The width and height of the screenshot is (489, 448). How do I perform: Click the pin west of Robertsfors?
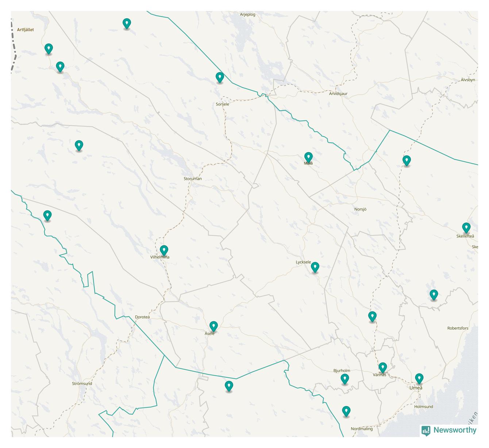434,294
